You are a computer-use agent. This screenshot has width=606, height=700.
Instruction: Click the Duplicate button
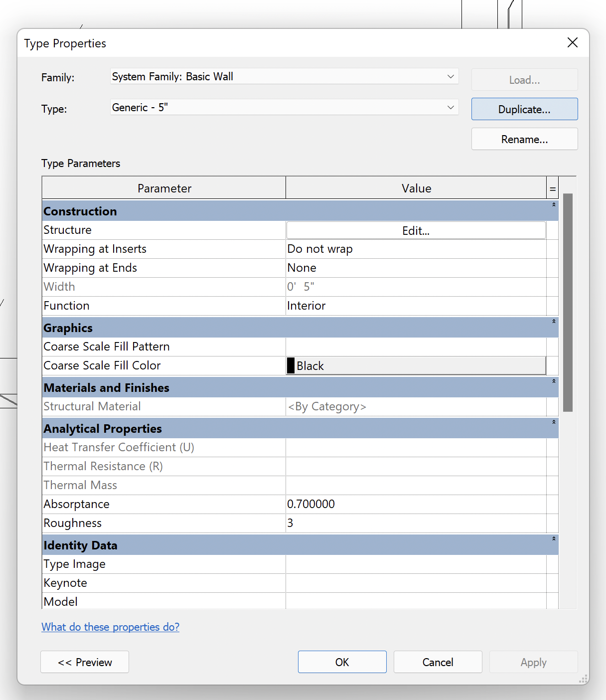(x=524, y=109)
